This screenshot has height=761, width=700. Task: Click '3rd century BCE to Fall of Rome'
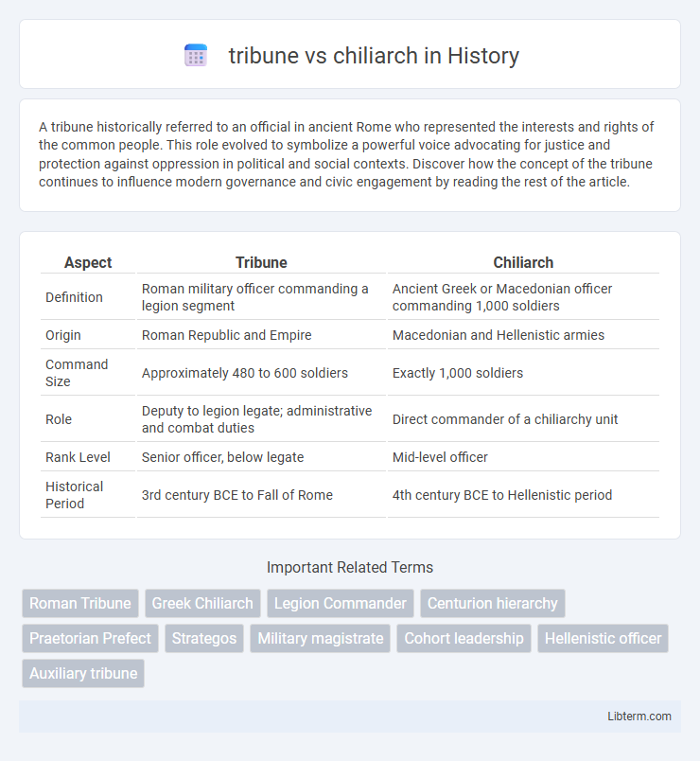click(237, 495)
